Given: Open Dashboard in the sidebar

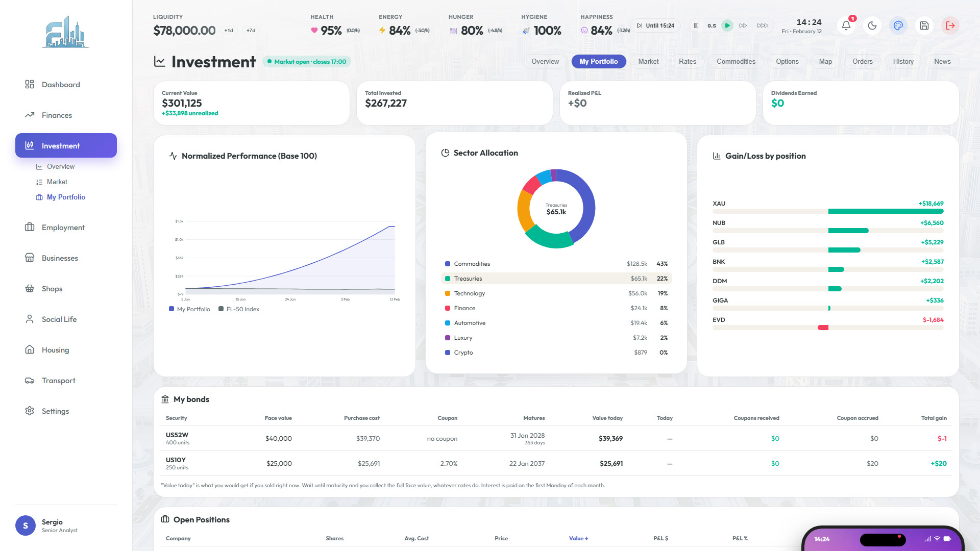Looking at the screenshot, I should tap(66, 85).
